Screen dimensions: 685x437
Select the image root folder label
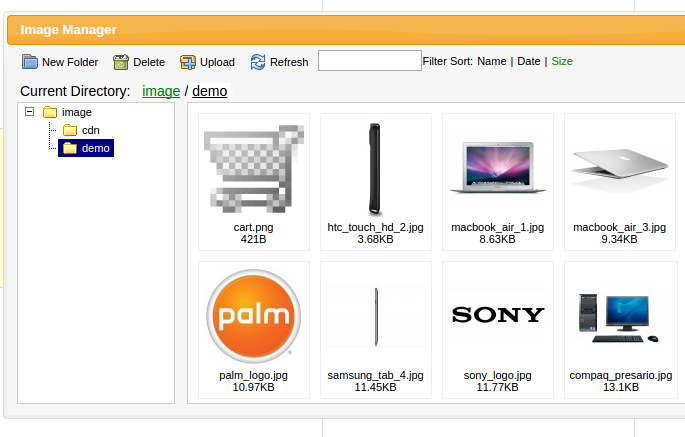pos(76,112)
